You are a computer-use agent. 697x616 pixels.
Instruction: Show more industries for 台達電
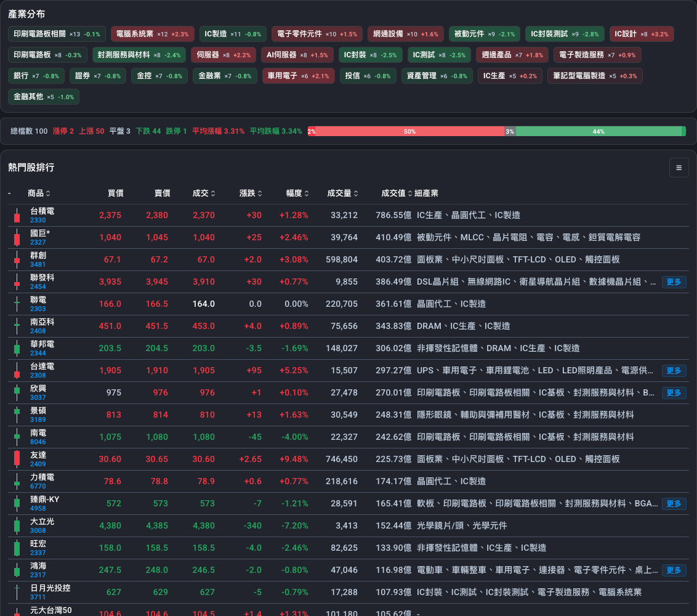pos(674,370)
